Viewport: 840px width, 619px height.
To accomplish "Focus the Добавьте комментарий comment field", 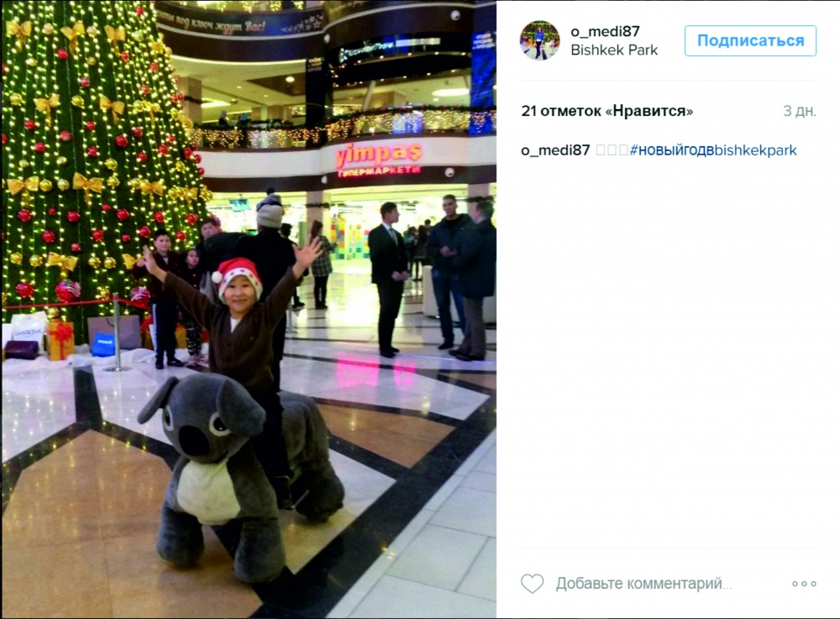I will [643, 583].
